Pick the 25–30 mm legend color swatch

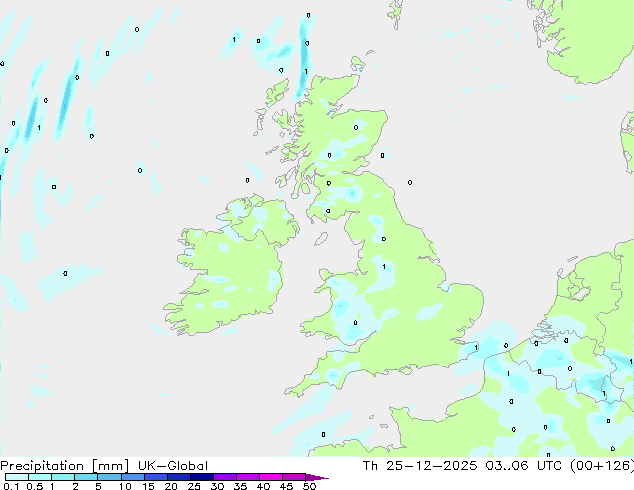pyautogui.click(x=202, y=477)
